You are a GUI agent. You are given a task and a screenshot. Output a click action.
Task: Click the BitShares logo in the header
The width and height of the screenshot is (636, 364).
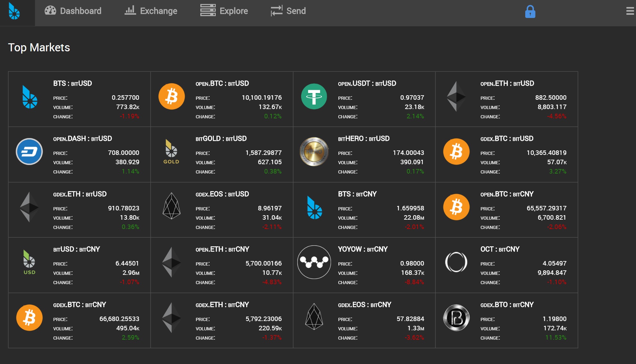coord(14,11)
